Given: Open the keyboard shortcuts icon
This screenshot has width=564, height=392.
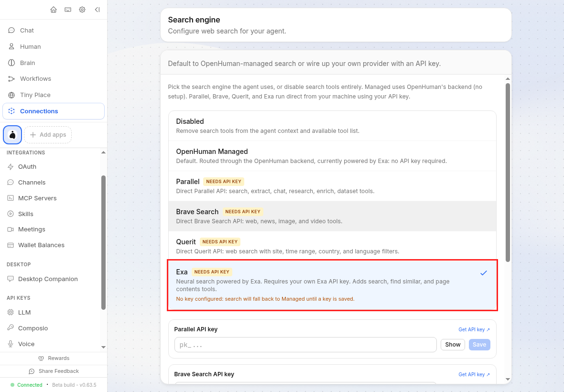Looking at the screenshot, I should [67, 10].
